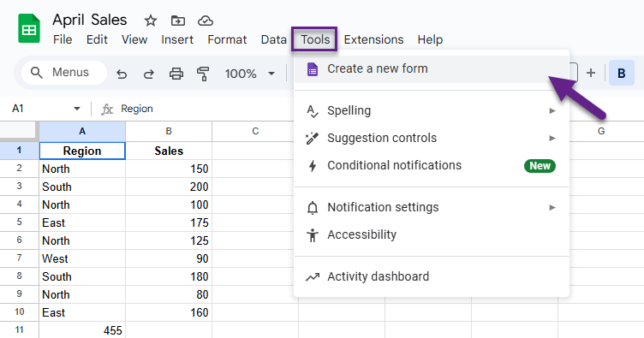The height and width of the screenshot is (338, 644).
Task: Click the Google Sheets home logo
Action: click(x=29, y=28)
